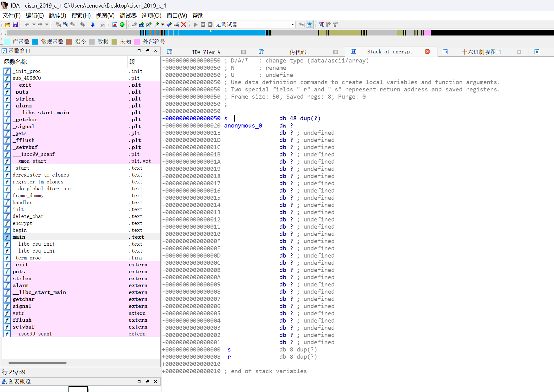The height and width of the screenshot is (392, 554).
Task: Open the 无调试器 debugger dropdown
Action: pyautogui.click(x=293, y=24)
